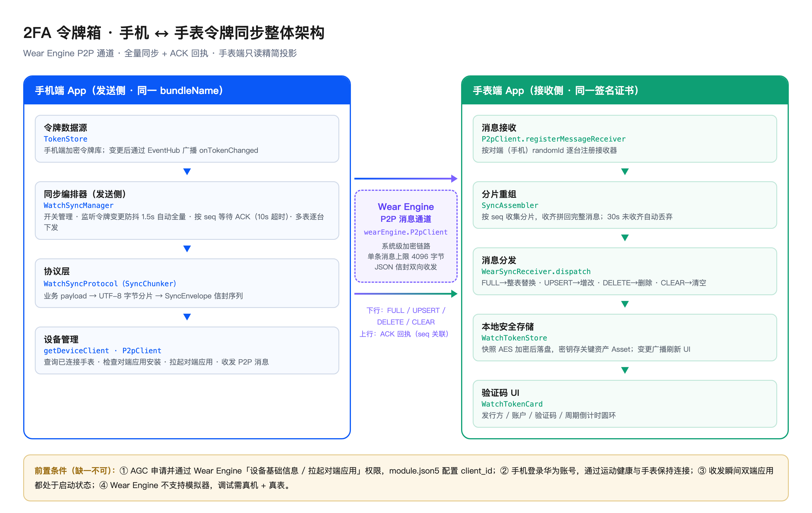The width and height of the screenshot is (812, 513).
Task: Click the "WatchSyncProtocol (SyncChunker)" label
Action: click(110, 284)
